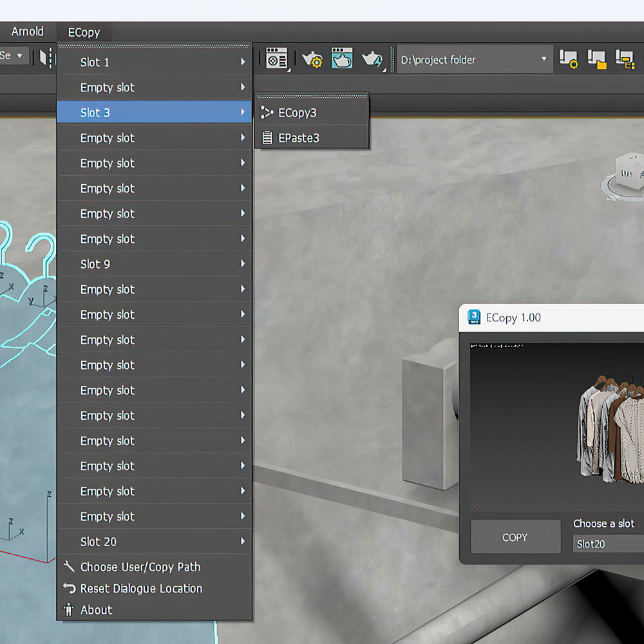Click the Reset Dialogue Location arrow icon
Screen dimensions: 644x644
click(x=69, y=589)
